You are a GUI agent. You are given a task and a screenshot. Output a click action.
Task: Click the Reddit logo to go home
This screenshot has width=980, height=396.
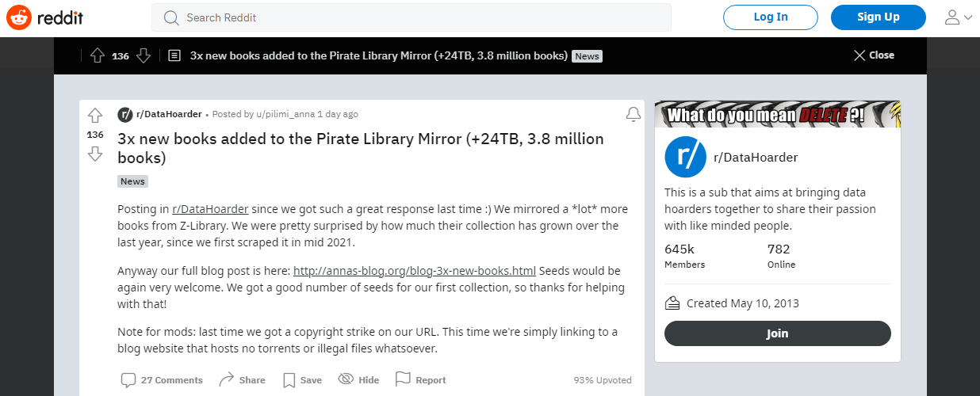(44, 17)
